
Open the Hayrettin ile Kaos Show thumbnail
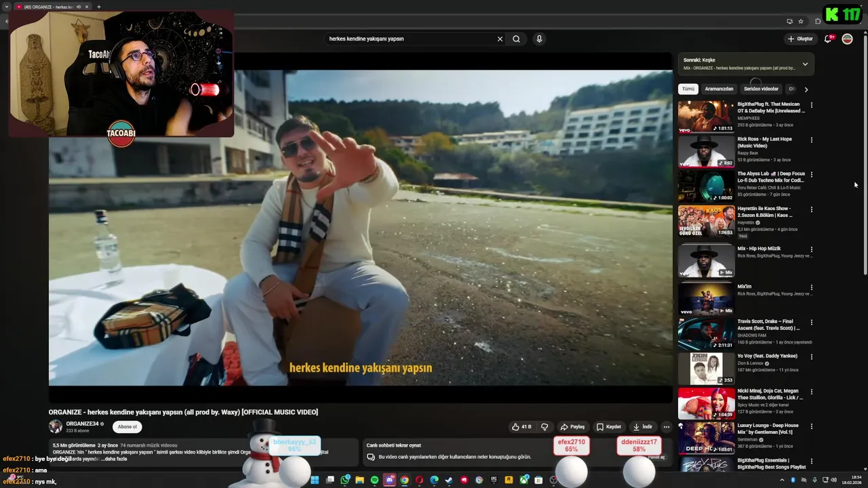(706, 220)
